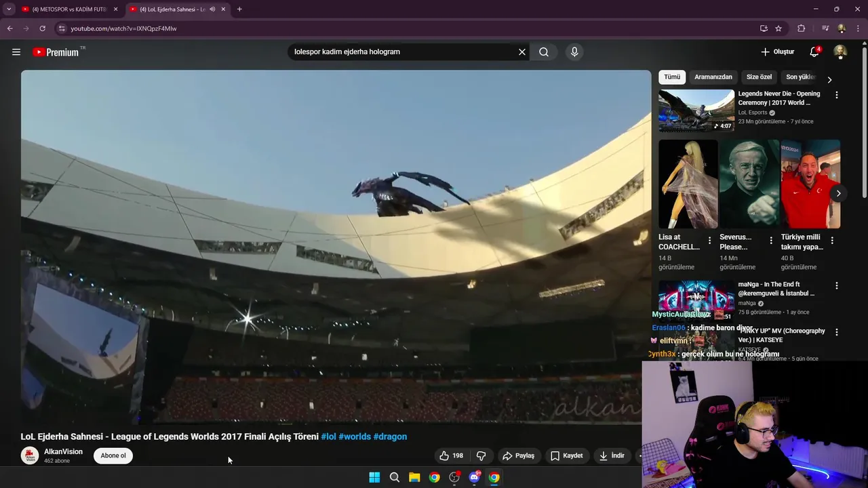Bookmark this page with star icon
The image size is (868, 488).
(778, 28)
